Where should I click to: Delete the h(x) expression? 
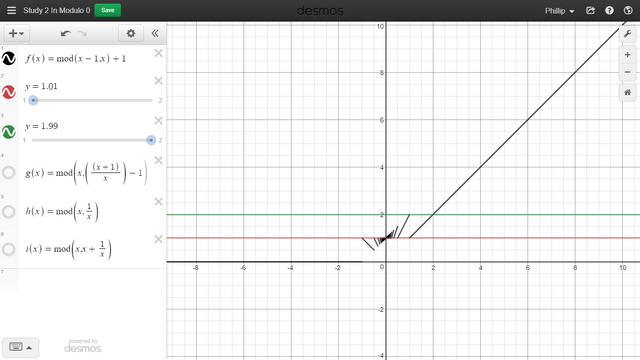point(158,202)
